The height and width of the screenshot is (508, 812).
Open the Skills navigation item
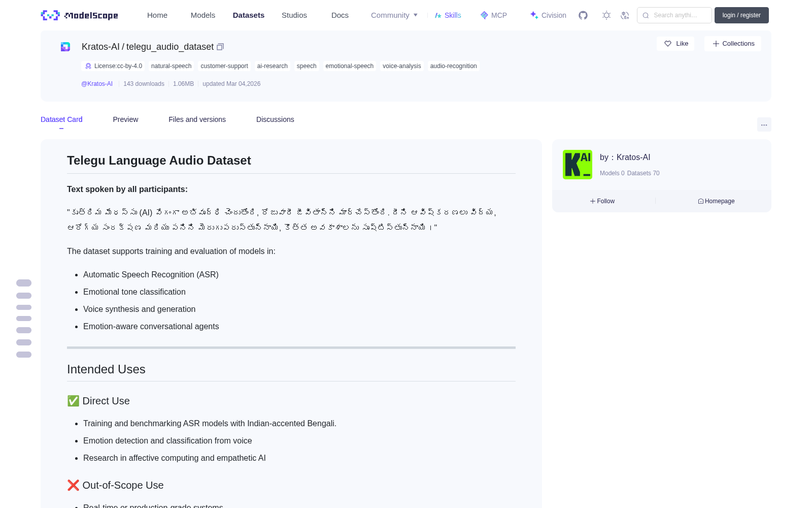tap(448, 15)
